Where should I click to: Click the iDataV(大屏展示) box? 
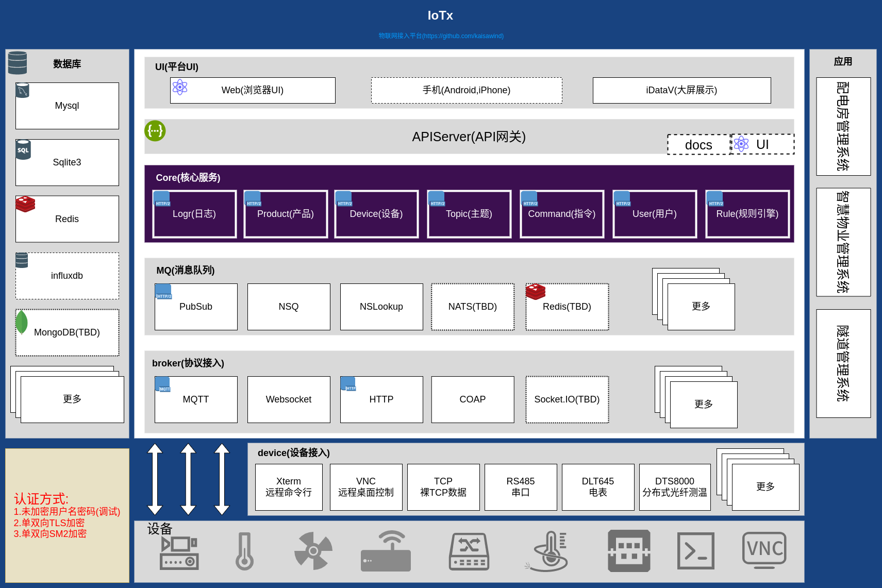(681, 90)
